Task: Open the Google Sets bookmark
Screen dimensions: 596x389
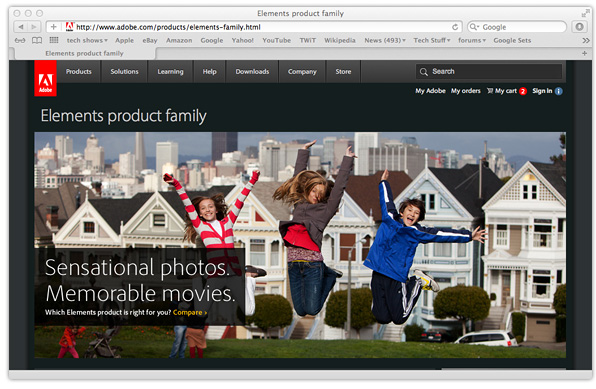Action: (x=512, y=40)
